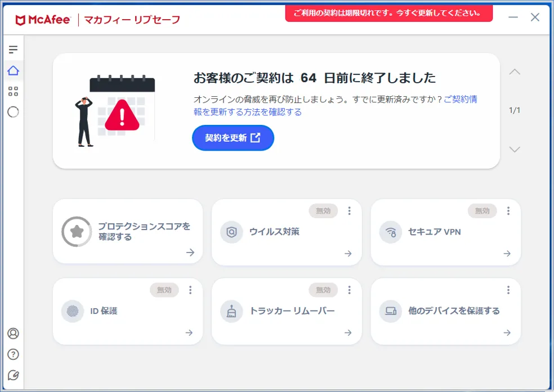Click the お客様のご契約は 64 日前に終了しました heading

(x=315, y=78)
